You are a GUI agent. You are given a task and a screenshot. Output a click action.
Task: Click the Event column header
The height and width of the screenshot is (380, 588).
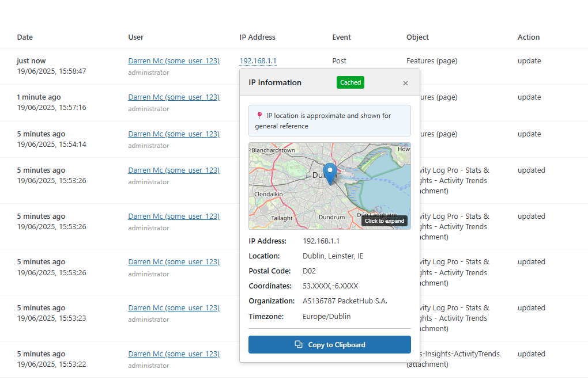(341, 37)
